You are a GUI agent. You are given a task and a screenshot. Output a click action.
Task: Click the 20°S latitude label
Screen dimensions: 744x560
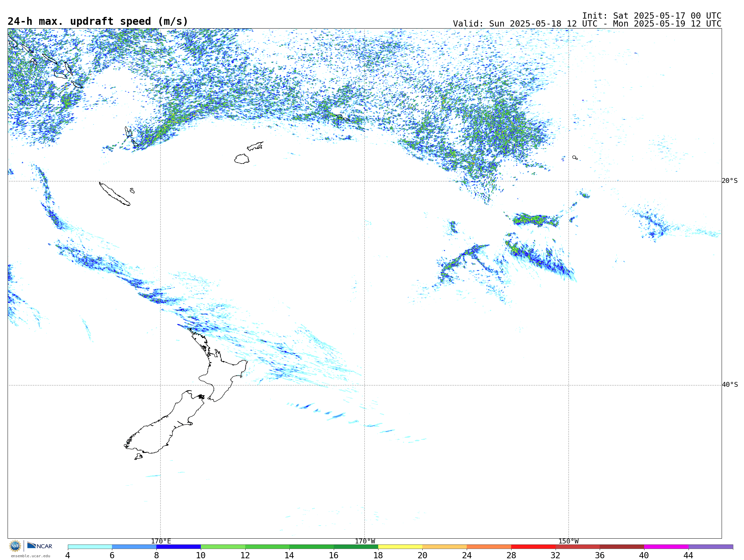coord(730,181)
